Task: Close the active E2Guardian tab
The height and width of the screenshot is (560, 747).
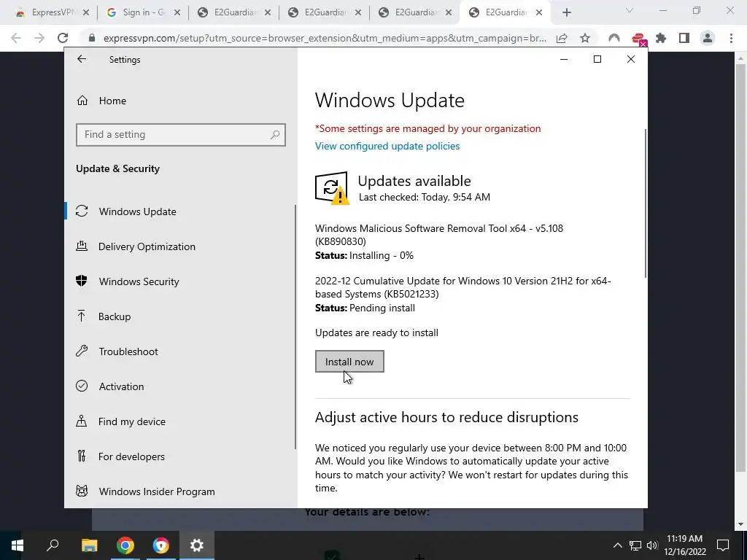Action: point(539,13)
